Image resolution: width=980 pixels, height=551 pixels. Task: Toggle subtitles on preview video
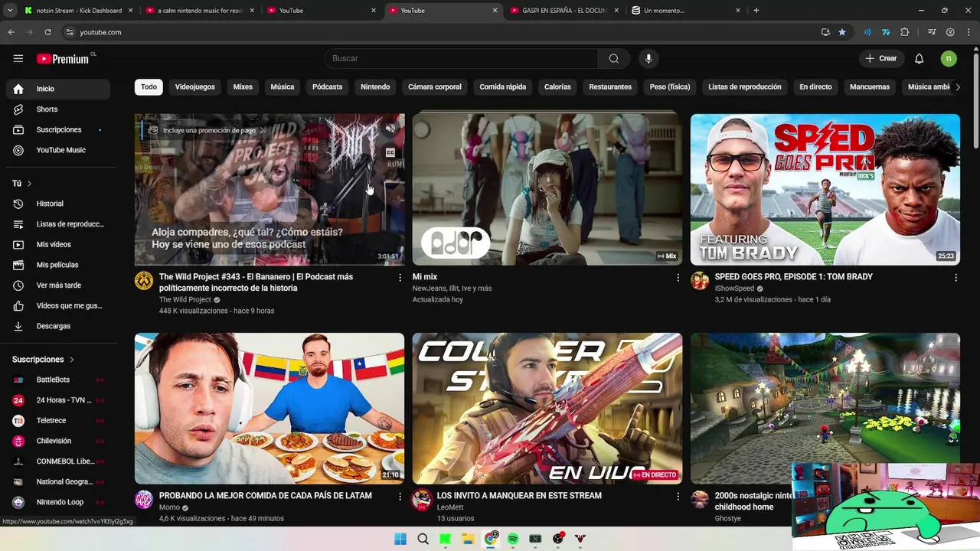[x=390, y=152]
